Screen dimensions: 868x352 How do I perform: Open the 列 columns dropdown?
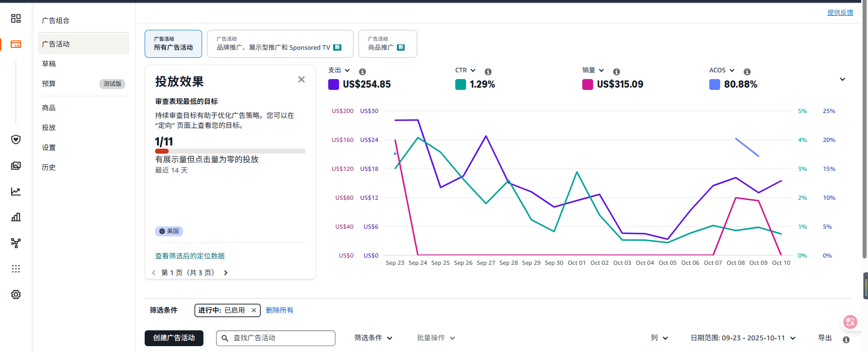pyautogui.click(x=659, y=338)
